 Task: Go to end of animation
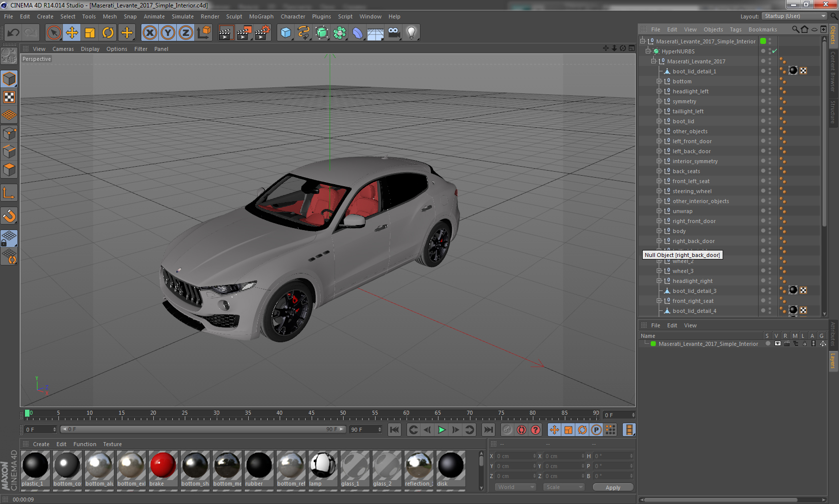(x=488, y=430)
